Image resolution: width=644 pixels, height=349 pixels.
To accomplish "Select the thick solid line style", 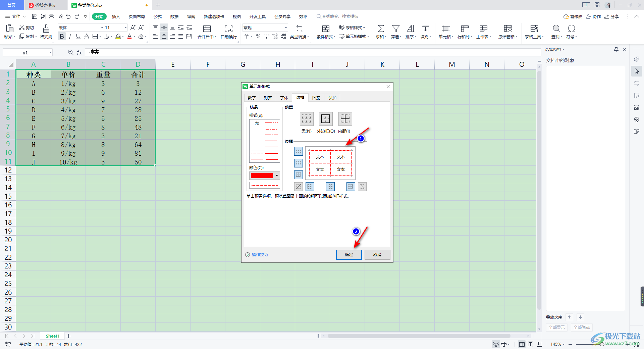I will point(272,153).
